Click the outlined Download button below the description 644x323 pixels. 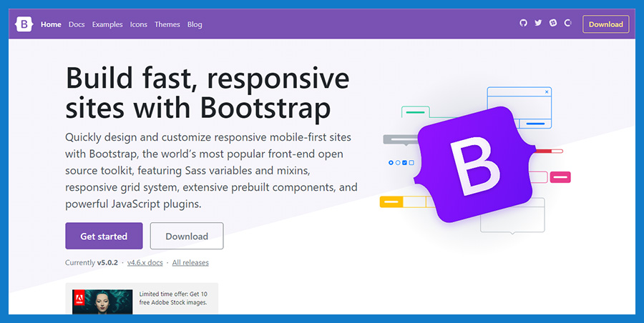[187, 236]
